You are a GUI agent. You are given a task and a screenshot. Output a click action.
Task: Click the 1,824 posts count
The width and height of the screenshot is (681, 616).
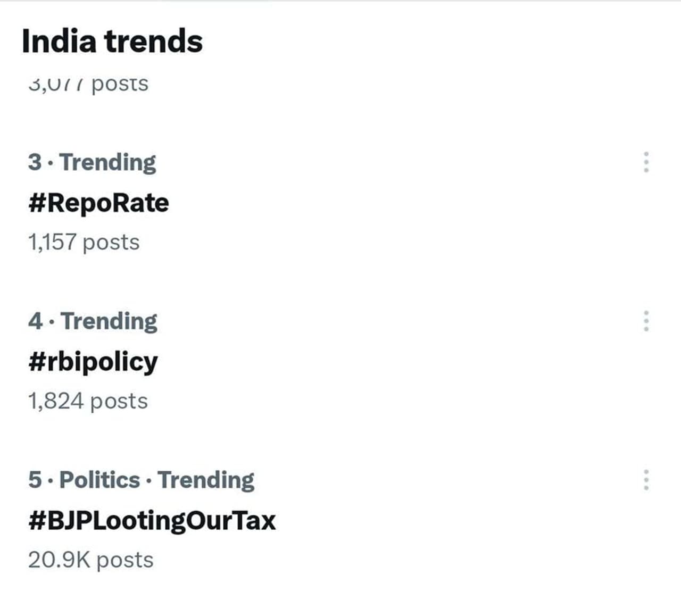(x=88, y=401)
